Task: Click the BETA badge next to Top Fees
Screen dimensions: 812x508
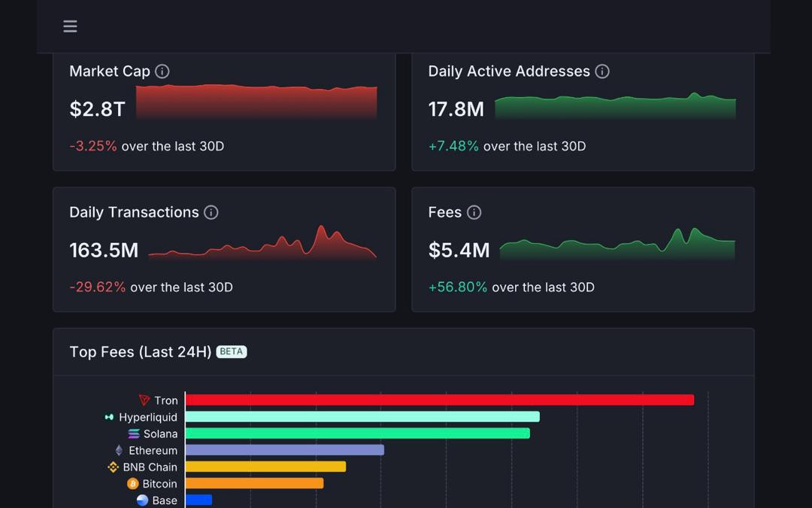Action: 232,351
